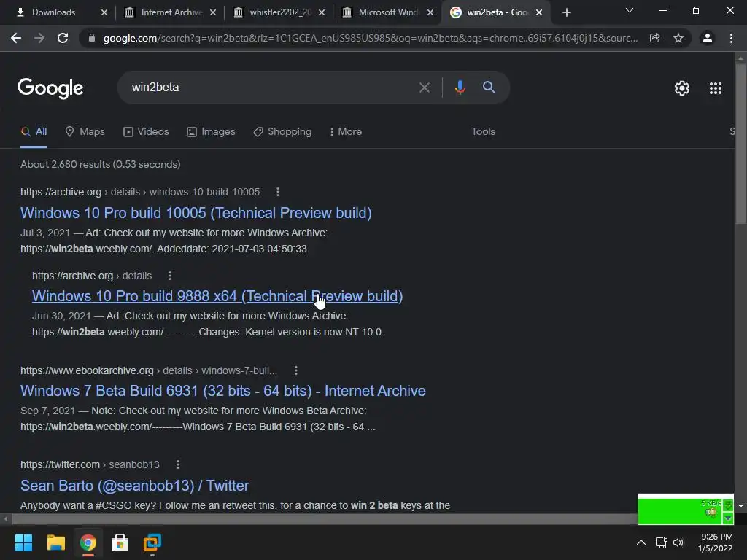The image size is (747, 560).
Task: Open a new browser tab
Action: pos(566,12)
